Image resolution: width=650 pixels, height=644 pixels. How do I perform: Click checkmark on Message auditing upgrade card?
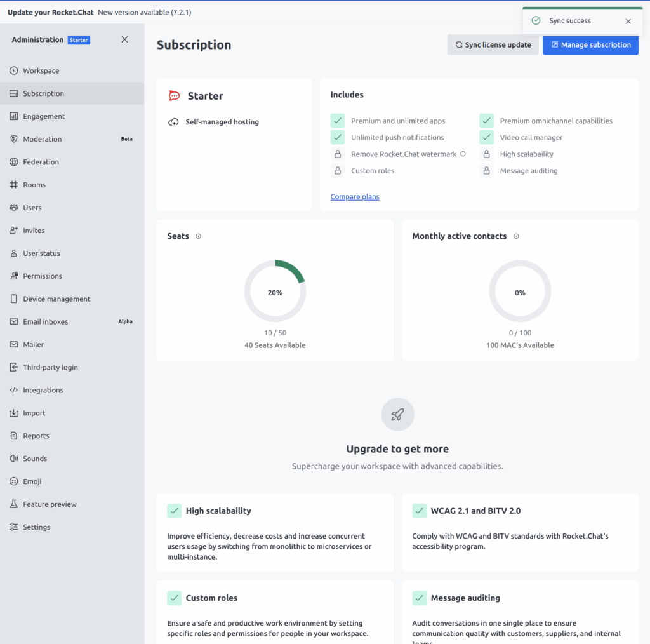(x=419, y=598)
